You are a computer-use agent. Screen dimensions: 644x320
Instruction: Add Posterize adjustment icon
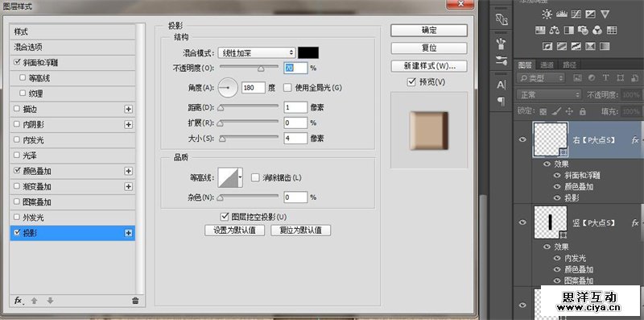(x=561, y=46)
